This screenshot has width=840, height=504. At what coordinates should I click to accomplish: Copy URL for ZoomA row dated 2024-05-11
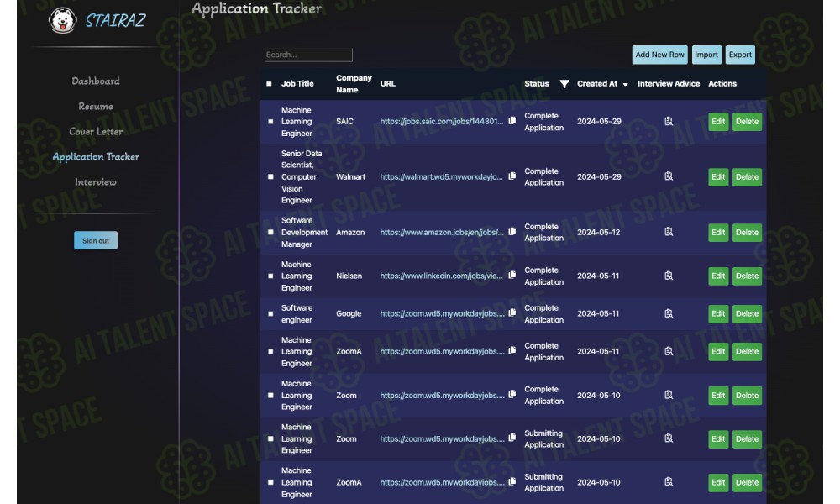click(512, 350)
